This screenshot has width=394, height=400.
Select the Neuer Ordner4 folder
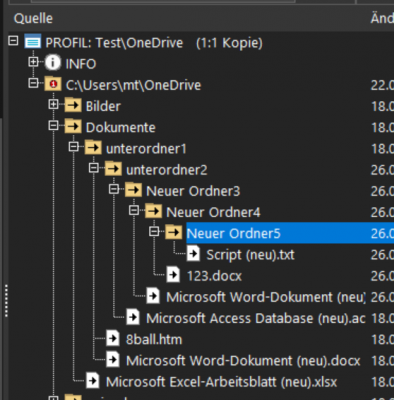pos(213,212)
